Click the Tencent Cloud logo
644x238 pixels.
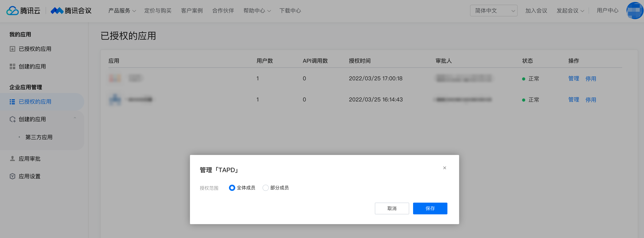[23, 11]
